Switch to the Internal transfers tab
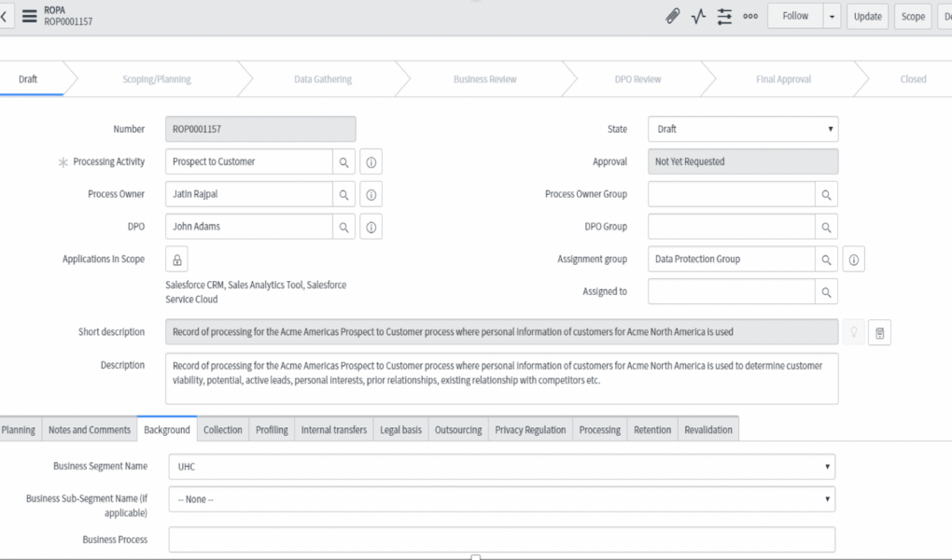Viewport: 952px width, 560px height. [334, 429]
